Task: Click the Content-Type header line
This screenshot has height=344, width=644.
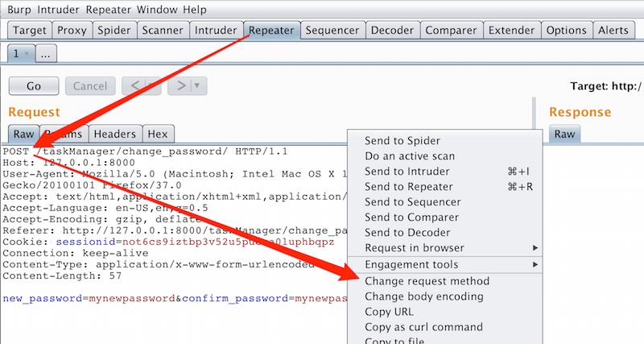Action: pos(159,264)
